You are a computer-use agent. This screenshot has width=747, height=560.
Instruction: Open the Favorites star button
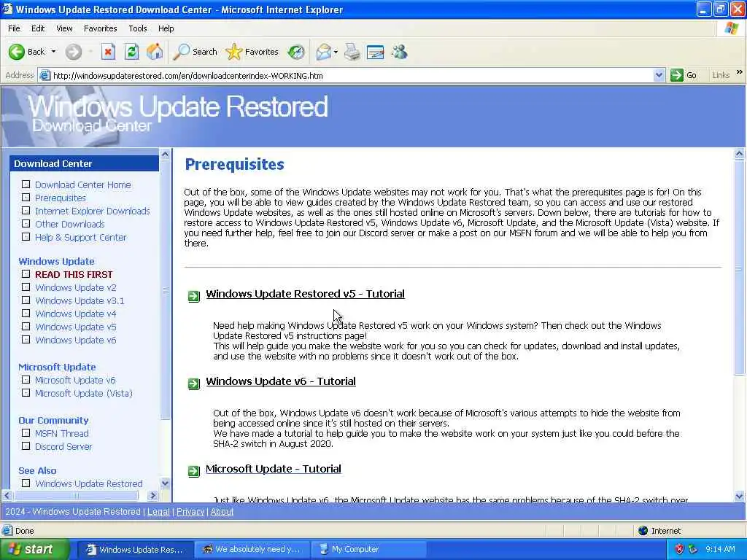tap(252, 52)
